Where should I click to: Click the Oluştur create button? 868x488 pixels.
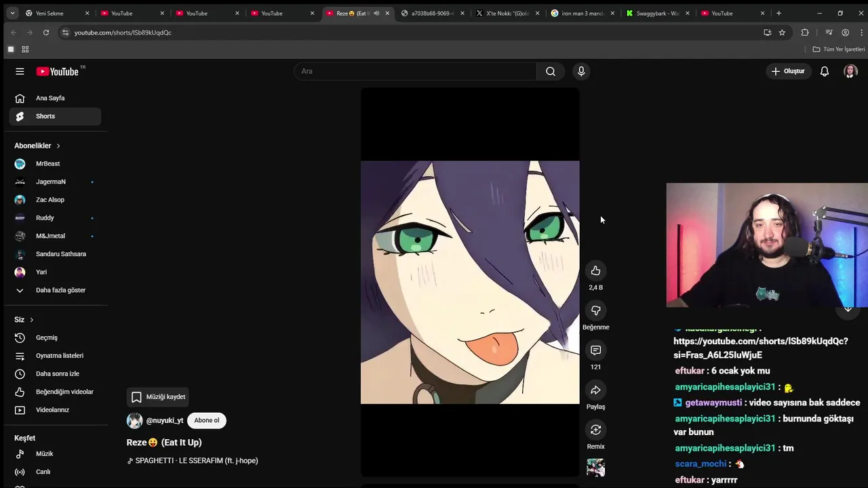point(788,71)
